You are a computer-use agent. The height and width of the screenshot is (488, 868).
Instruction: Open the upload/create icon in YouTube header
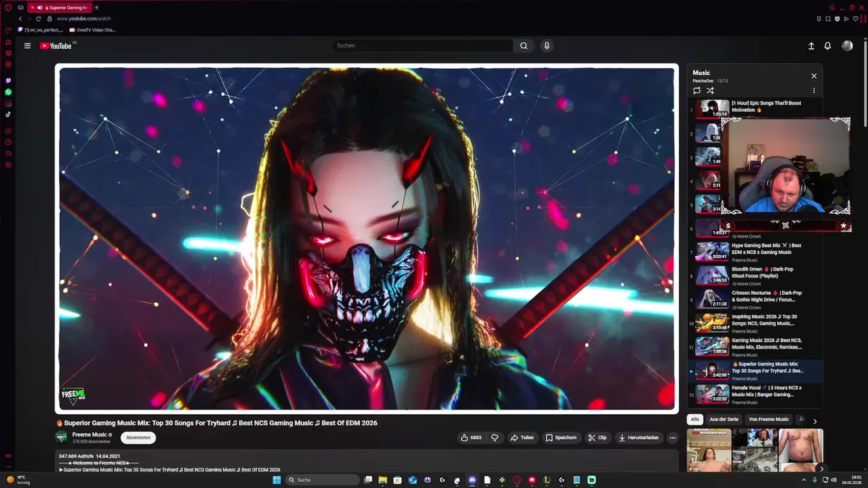pos(811,46)
